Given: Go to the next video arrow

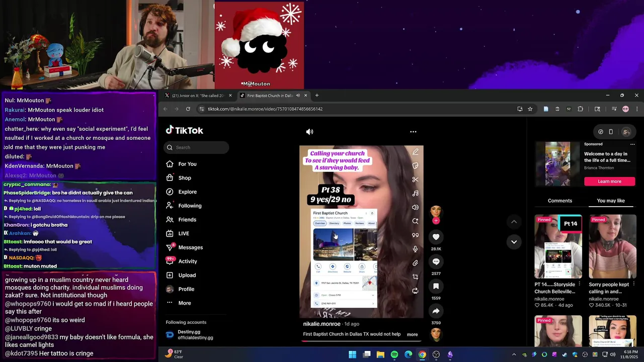Looking at the screenshot, I should pyautogui.click(x=514, y=242).
